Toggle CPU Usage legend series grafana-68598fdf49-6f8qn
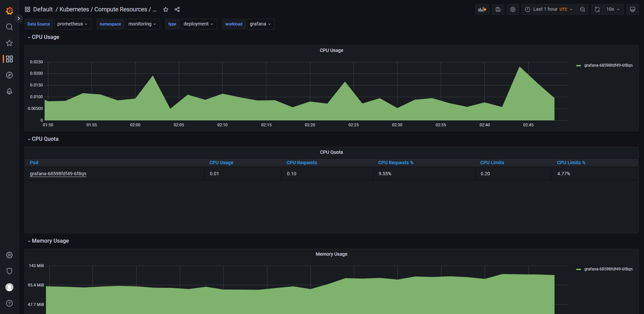The width and height of the screenshot is (644, 314). pos(608,65)
